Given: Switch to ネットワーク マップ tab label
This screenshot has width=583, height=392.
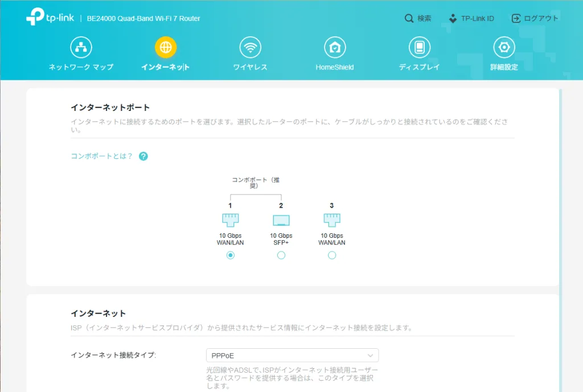Looking at the screenshot, I should pyautogui.click(x=81, y=67).
